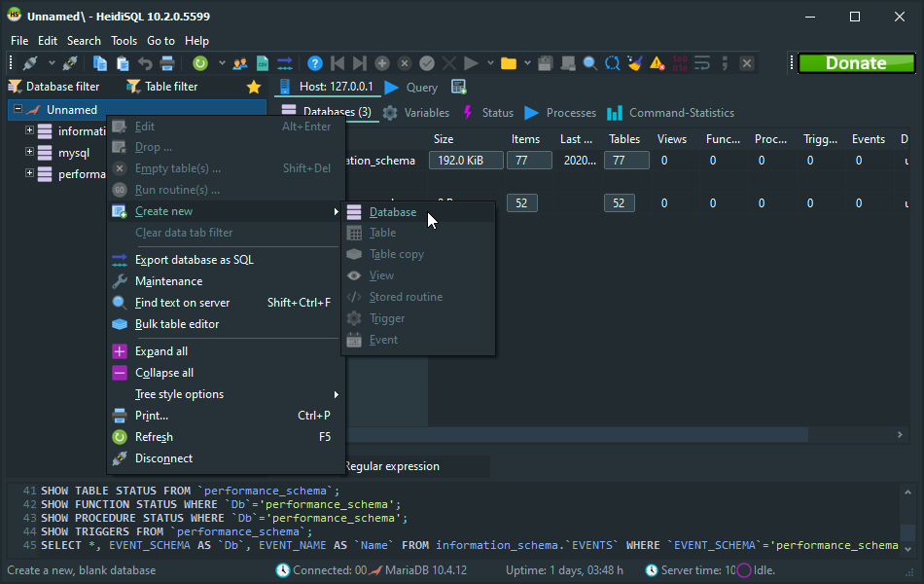
Task: Click the SQL log scroll down arrow
Action: click(908, 549)
